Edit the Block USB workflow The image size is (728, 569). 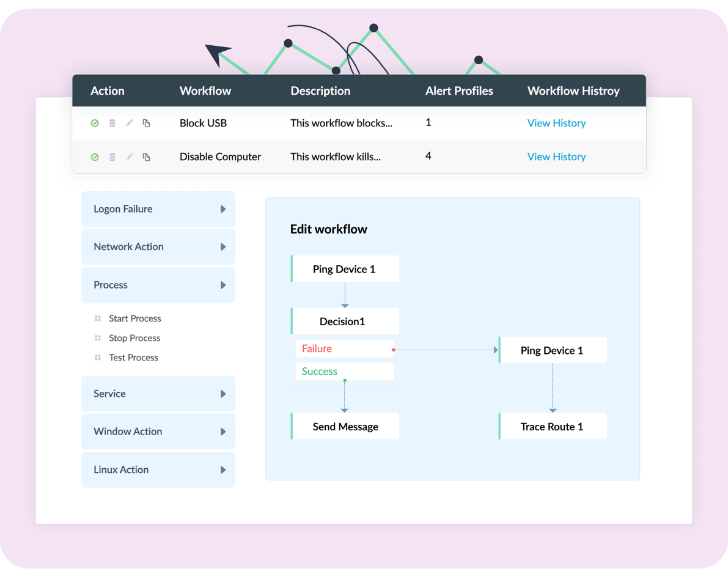[x=129, y=123]
